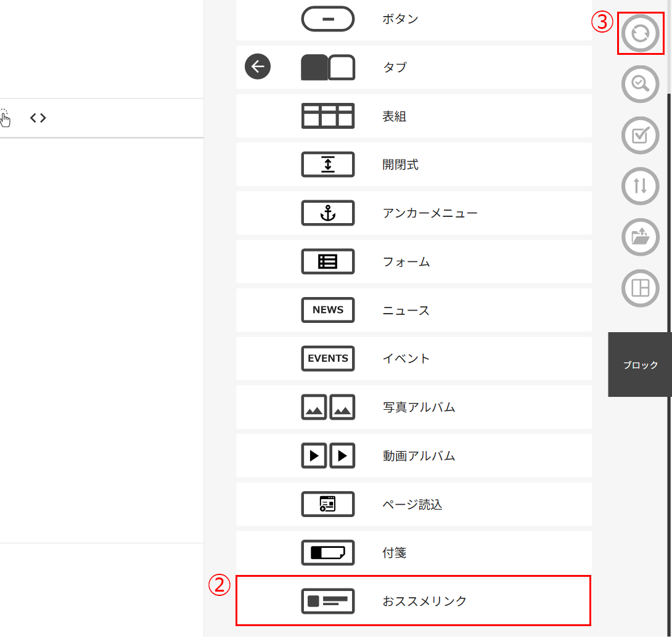The width and height of the screenshot is (672, 644).
Task: Click the form list icon beside フォーム
Action: 328,261
